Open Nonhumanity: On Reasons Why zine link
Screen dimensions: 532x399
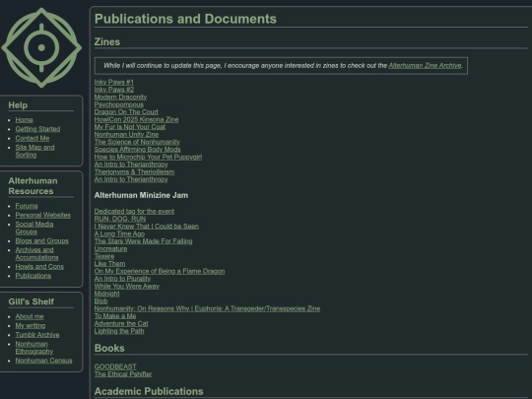point(207,308)
